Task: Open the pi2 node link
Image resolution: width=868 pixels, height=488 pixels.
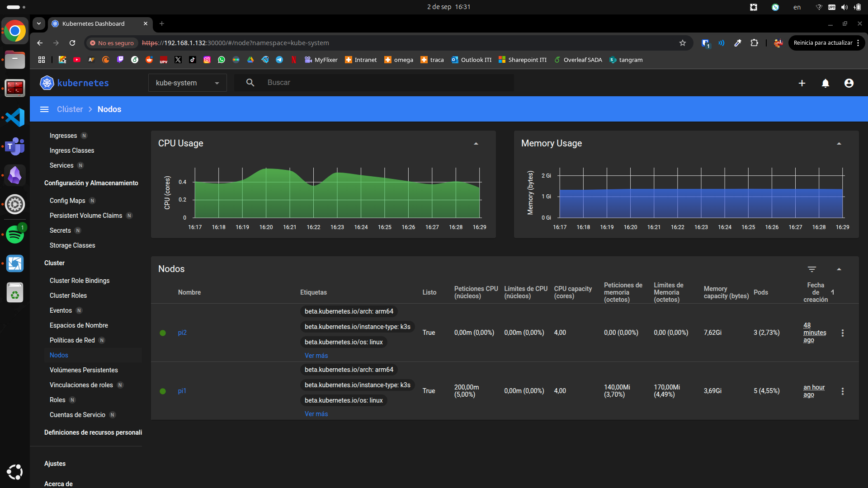Action: [x=182, y=333]
